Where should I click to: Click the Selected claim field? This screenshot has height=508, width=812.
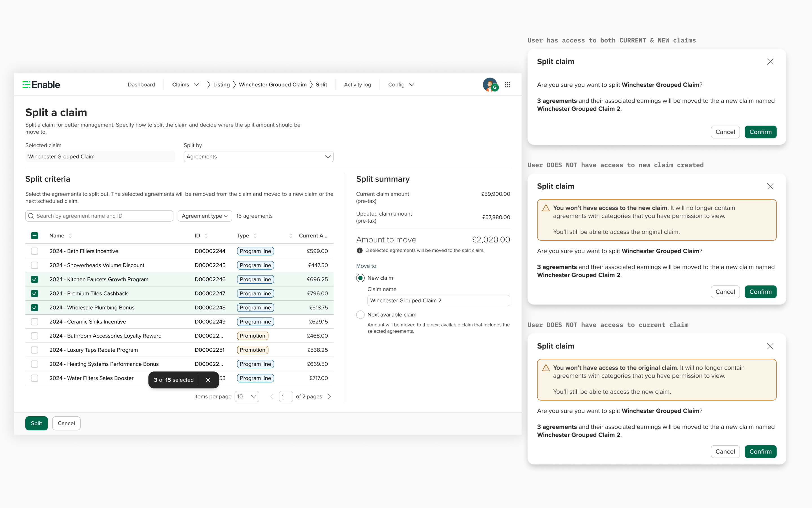[x=100, y=157]
